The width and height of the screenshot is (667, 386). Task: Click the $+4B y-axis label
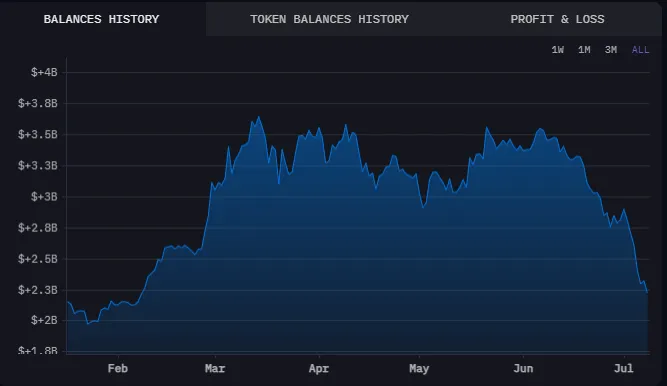click(x=44, y=72)
